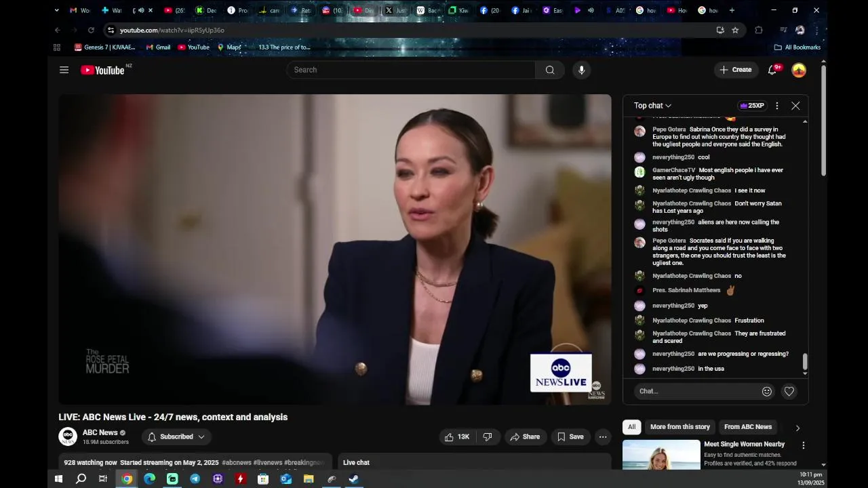
Task: Open the taskbar clock and date
Action: (811, 479)
